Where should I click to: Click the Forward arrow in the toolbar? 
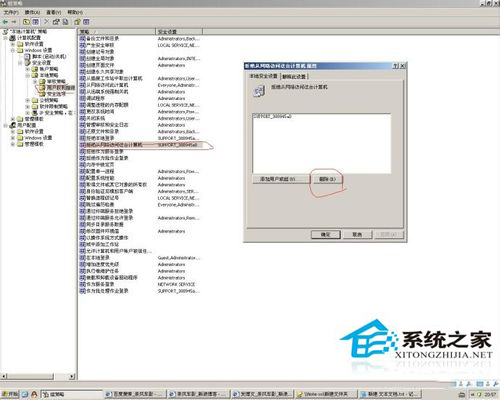[14, 22]
